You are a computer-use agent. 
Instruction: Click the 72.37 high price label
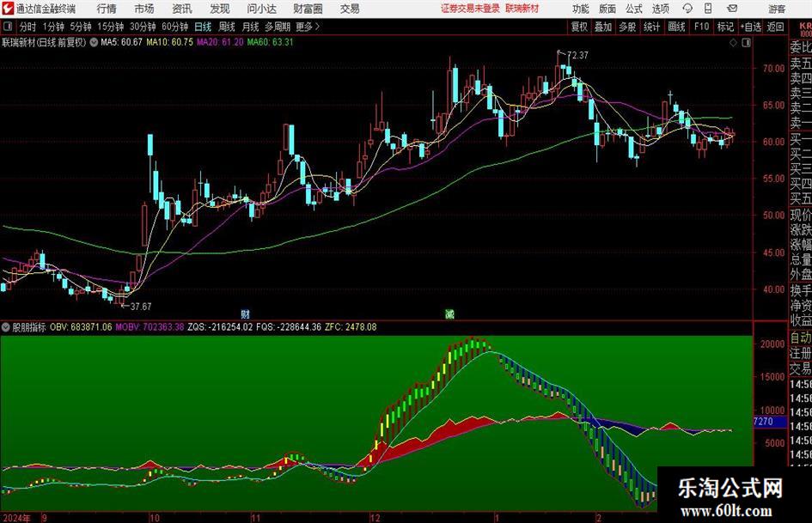577,56
